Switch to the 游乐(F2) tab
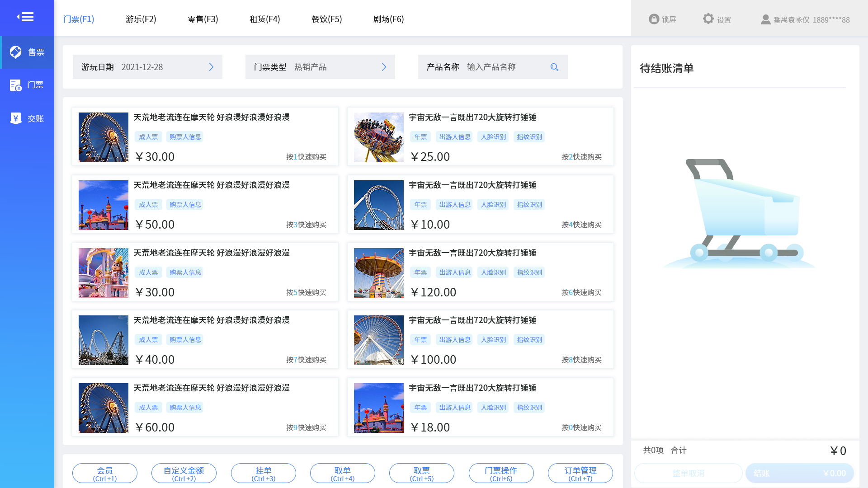This screenshot has width=868, height=488. pyautogui.click(x=141, y=19)
